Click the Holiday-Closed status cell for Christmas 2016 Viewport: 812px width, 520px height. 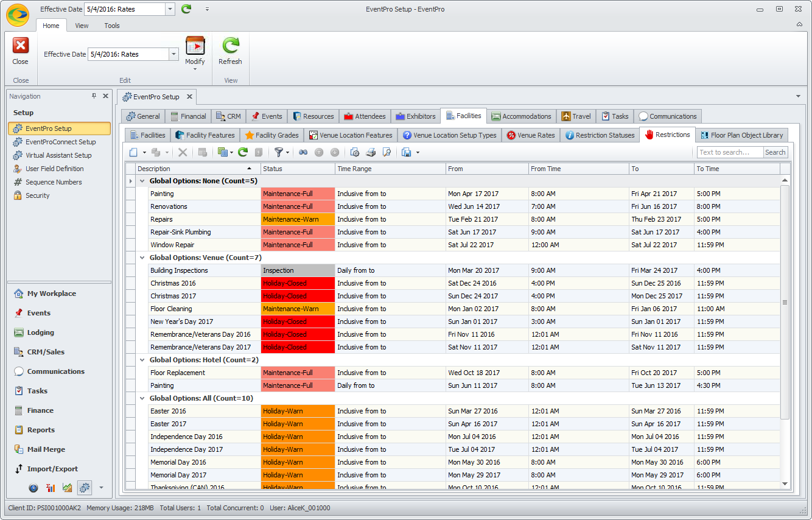pos(298,283)
